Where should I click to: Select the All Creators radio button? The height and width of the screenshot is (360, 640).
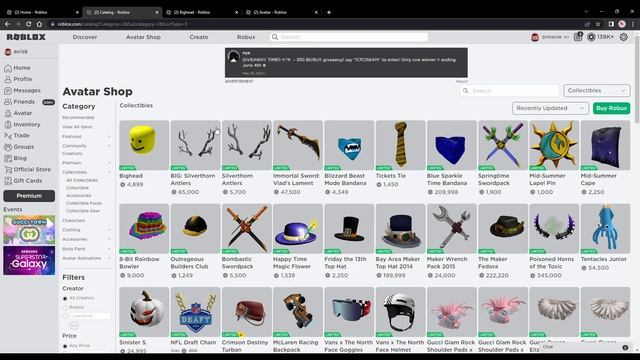click(x=65, y=298)
